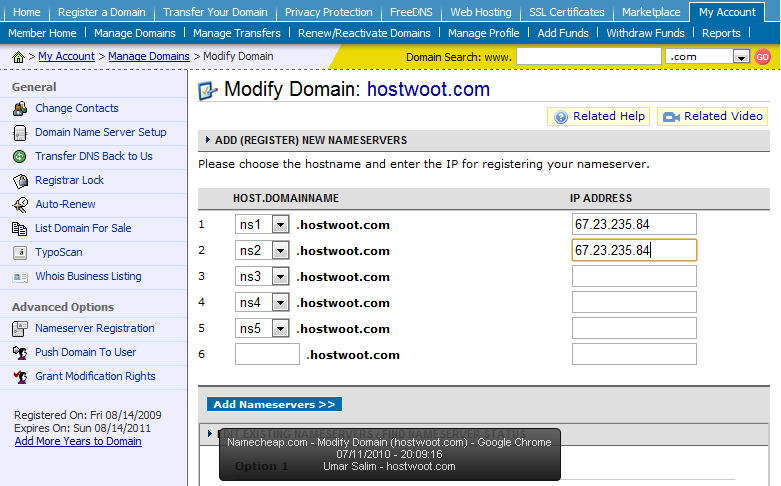Open the Register a Domain tab
This screenshot has height=486, width=781.
click(102, 12)
